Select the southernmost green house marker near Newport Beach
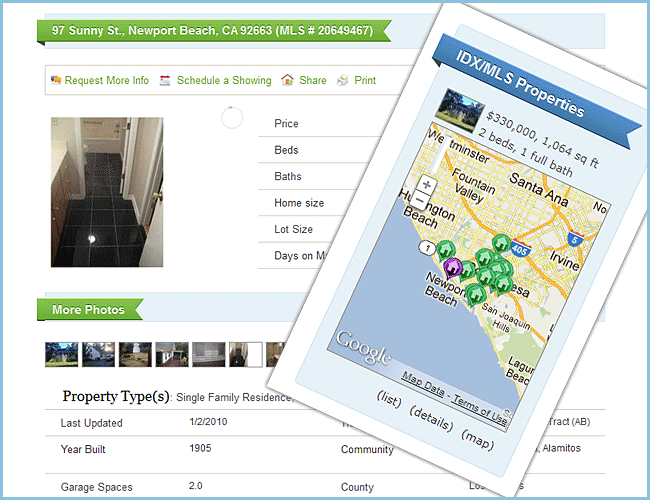 tap(475, 294)
